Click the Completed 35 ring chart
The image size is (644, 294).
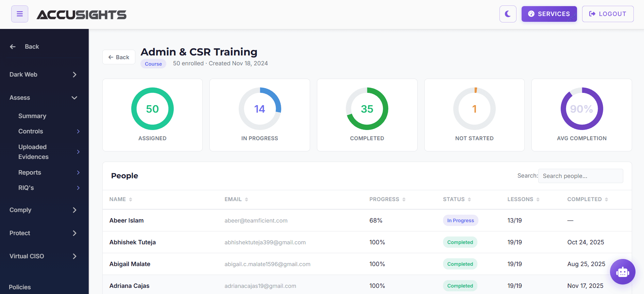(367, 109)
